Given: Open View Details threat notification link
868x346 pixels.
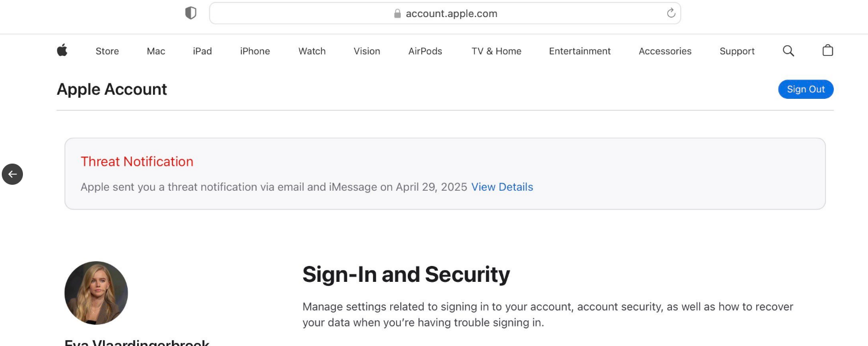Looking at the screenshot, I should (x=502, y=187).
